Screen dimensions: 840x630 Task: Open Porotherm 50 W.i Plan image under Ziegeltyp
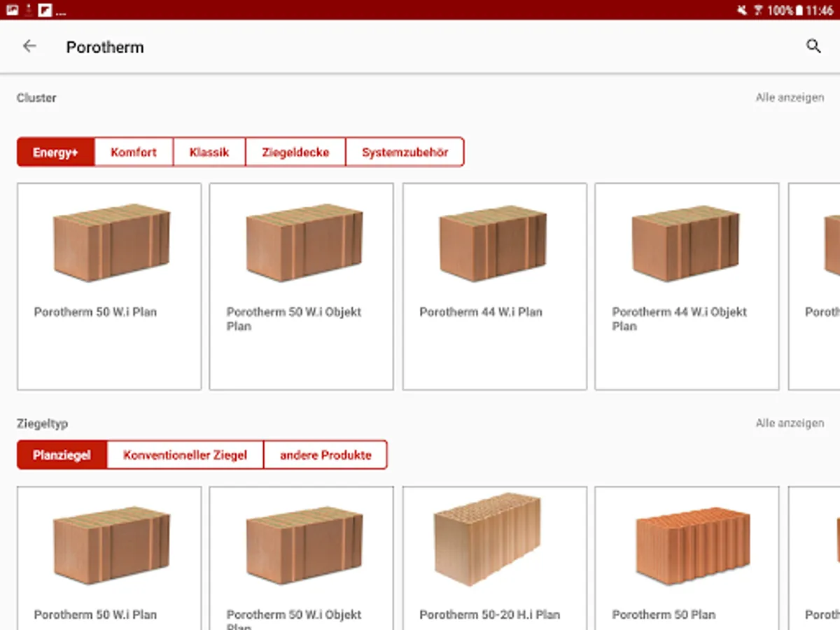pyautogui.click(x=112, y=546)
